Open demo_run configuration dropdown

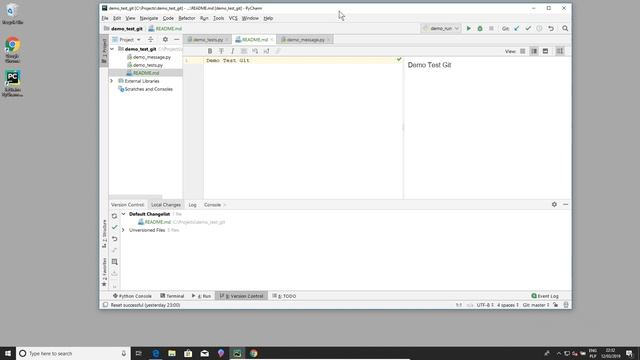tap(441, 29)
